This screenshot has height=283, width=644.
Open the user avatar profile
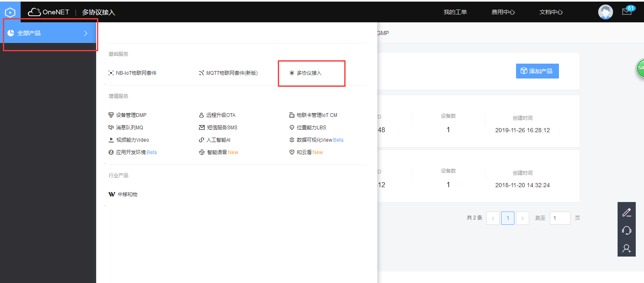606,12
